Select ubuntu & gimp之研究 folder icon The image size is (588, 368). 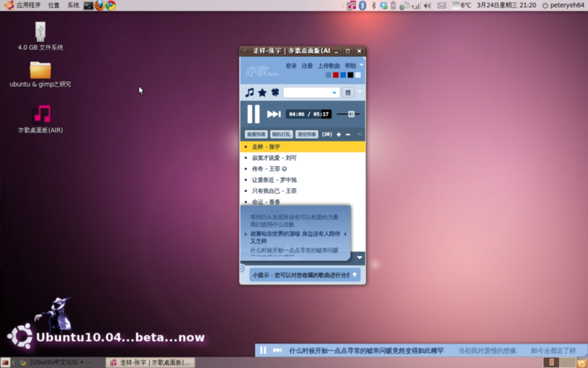click(x=40, y=74)
